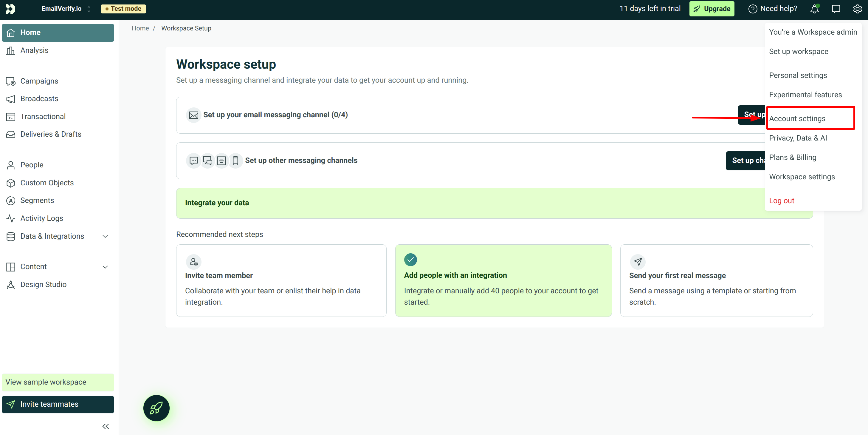This screenshot has width=868, height=435.
Task: Expand the Content section chevron
Action: [x=105, y=267]
